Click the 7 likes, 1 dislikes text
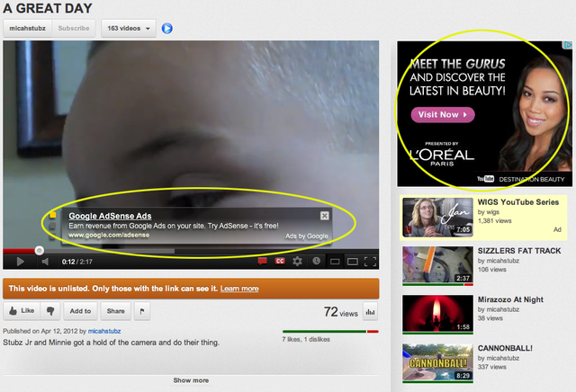 click(x=306, y=339)
